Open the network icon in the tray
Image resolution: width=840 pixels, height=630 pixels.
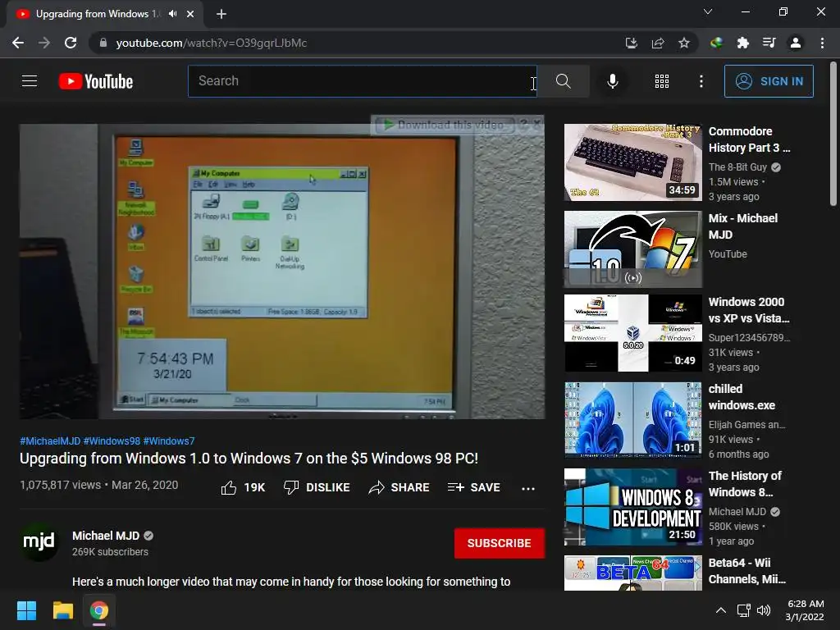click(743, 610)
